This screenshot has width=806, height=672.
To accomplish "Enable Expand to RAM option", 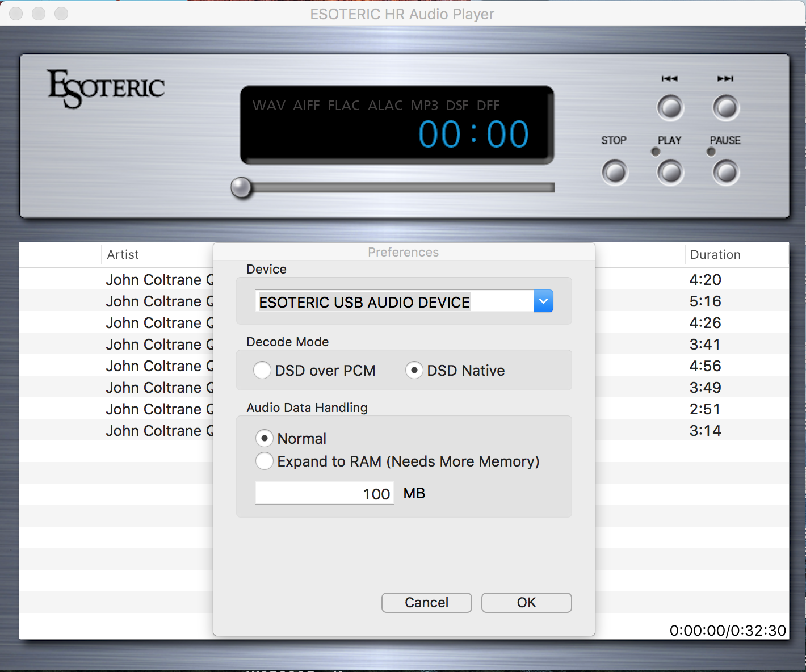I will [x=265, y=461].
